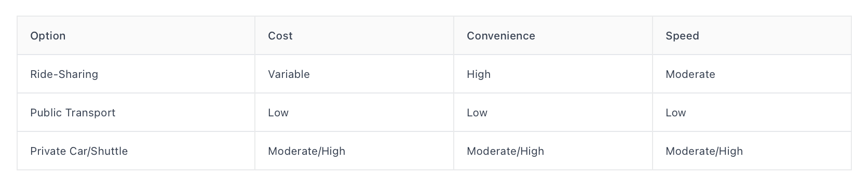
Task: Select the Private Car/Shuttle row label
Action: click(79, 151)
